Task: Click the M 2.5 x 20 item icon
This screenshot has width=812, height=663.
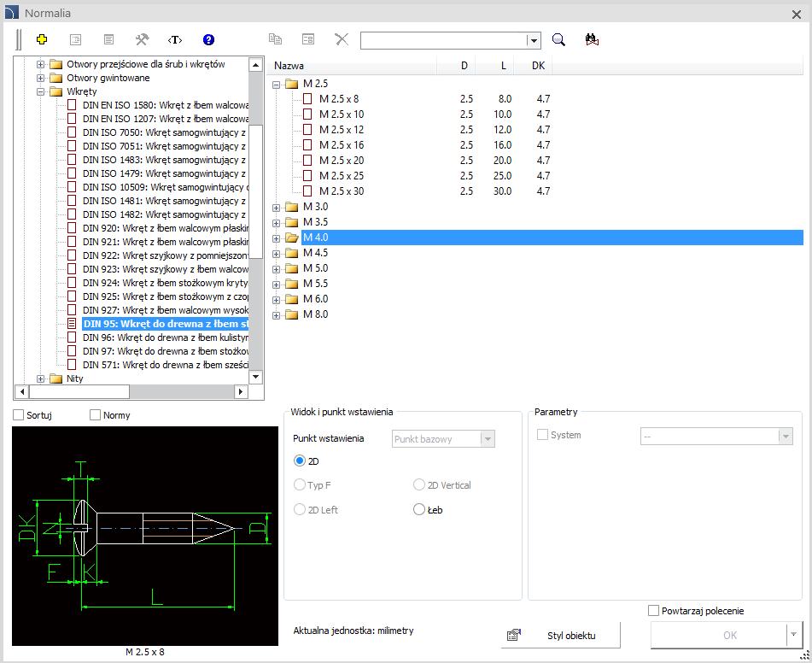Action: [307, 160]
